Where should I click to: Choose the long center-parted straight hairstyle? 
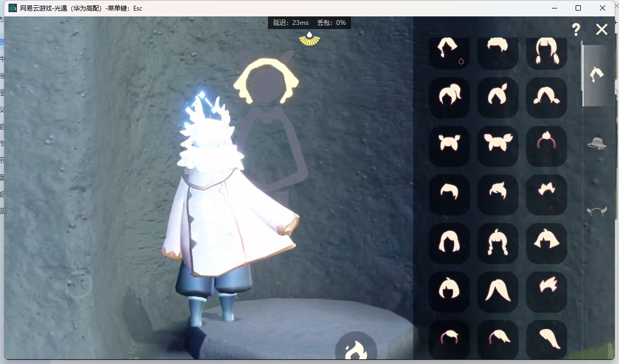497,292
